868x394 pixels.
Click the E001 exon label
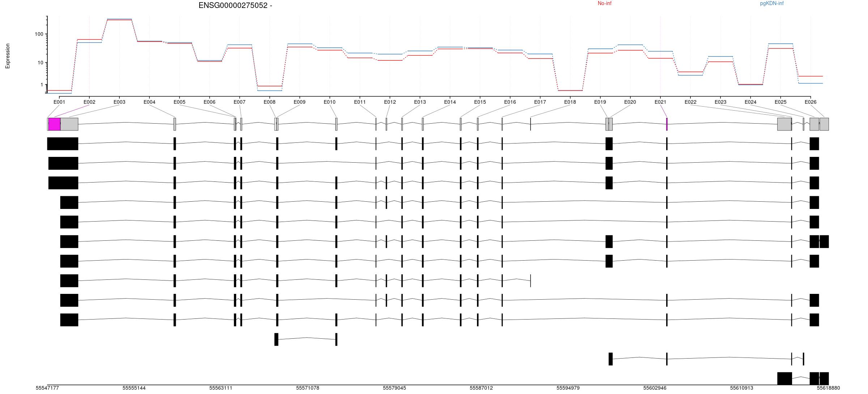[x=59, y=102]
